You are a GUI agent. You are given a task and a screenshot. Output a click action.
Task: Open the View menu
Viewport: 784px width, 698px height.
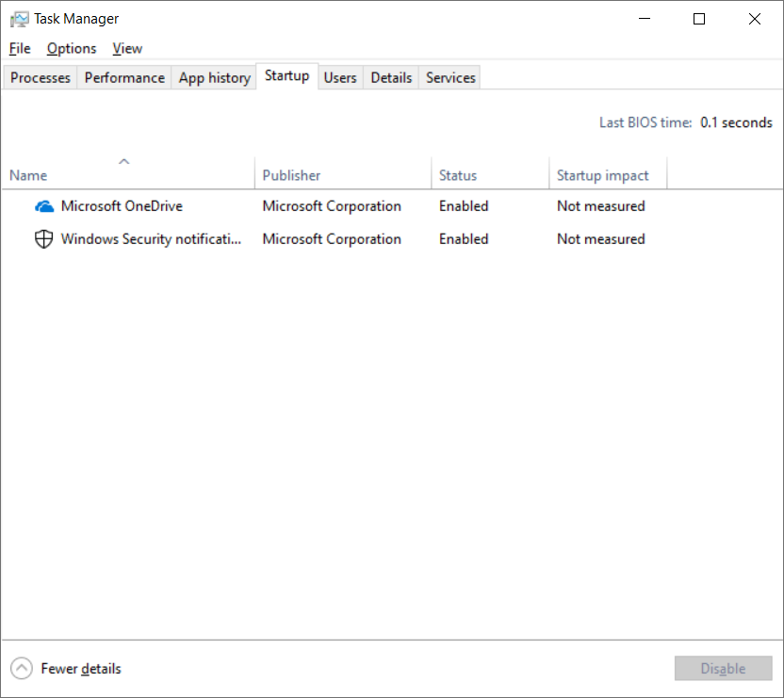point(127,48)
